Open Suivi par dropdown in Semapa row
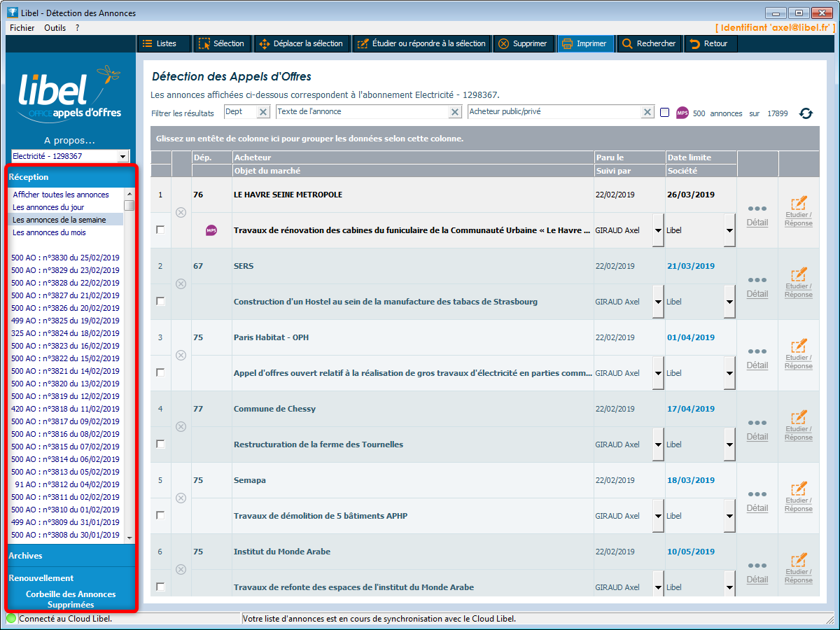Image resolution: width=840 pixels, height=630 pixels. (658, 516)
